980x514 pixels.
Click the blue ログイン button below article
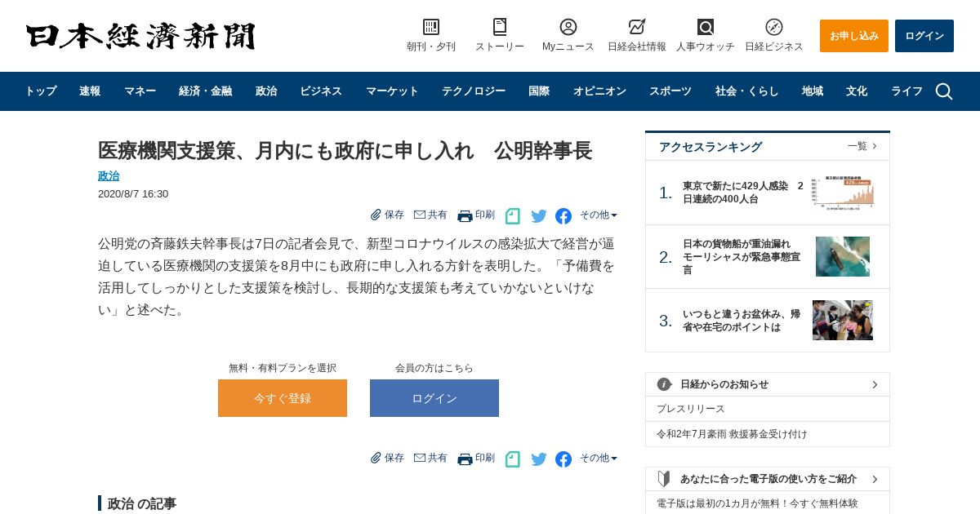434,398
